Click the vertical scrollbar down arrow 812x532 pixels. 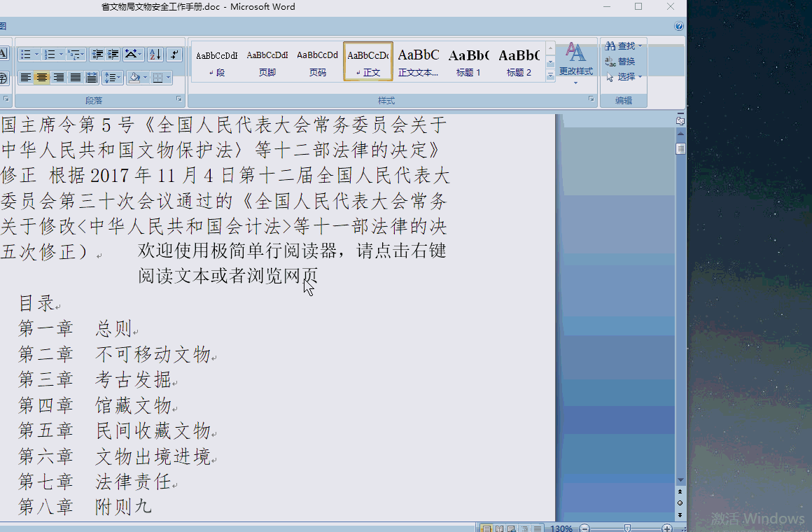[x=680, y=480]
